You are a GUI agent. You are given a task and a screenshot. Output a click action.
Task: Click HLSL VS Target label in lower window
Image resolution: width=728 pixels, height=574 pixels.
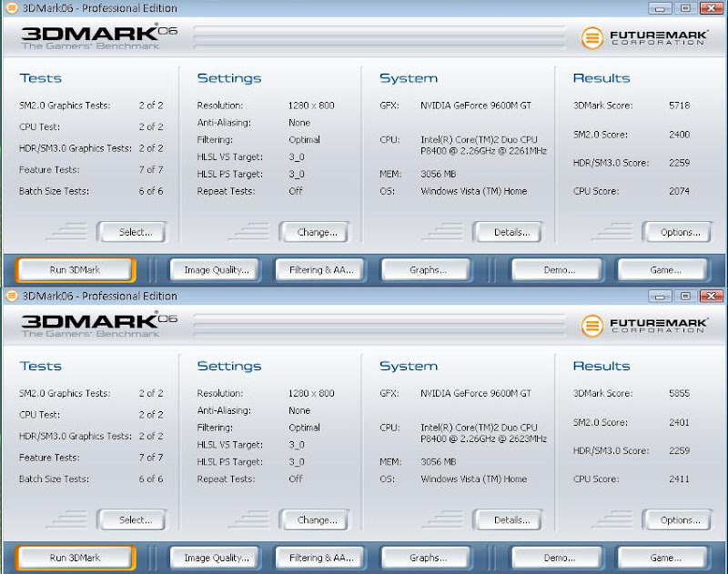point(230,445)
